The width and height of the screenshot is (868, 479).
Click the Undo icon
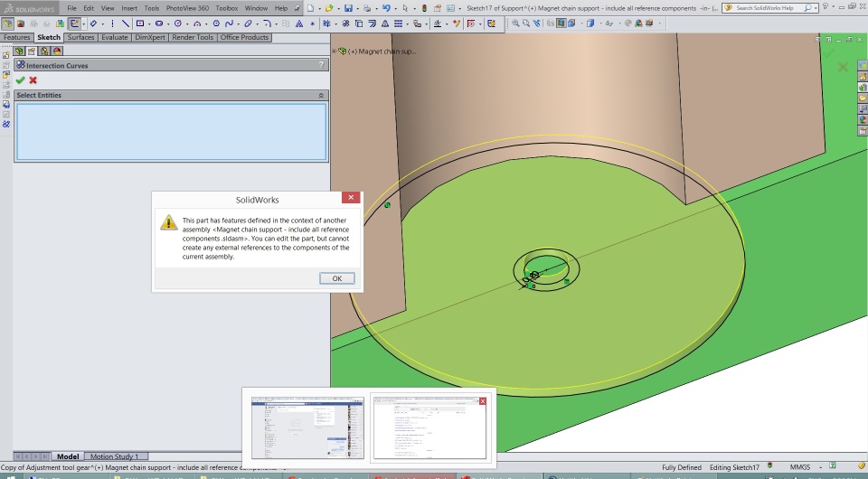pos(386,8)
